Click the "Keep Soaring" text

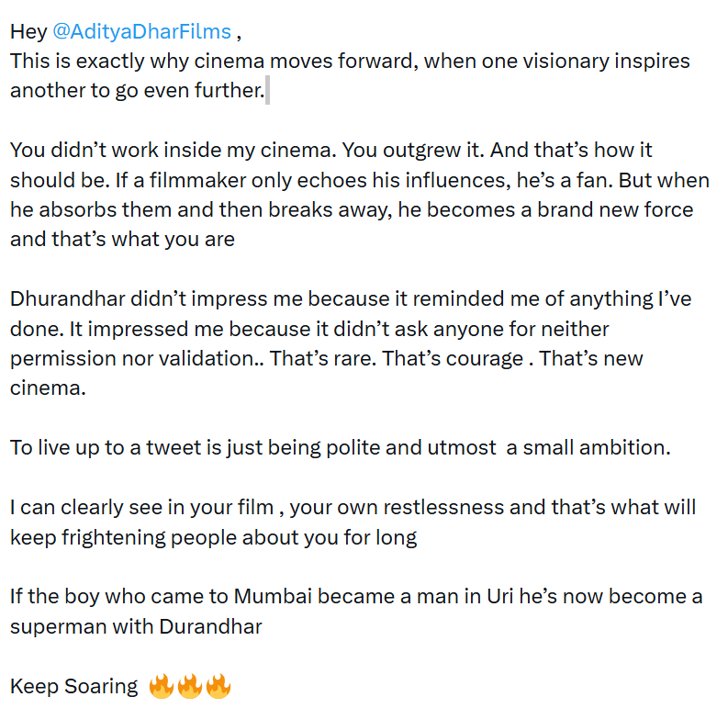pyautogui.click(x=73, y=686)
